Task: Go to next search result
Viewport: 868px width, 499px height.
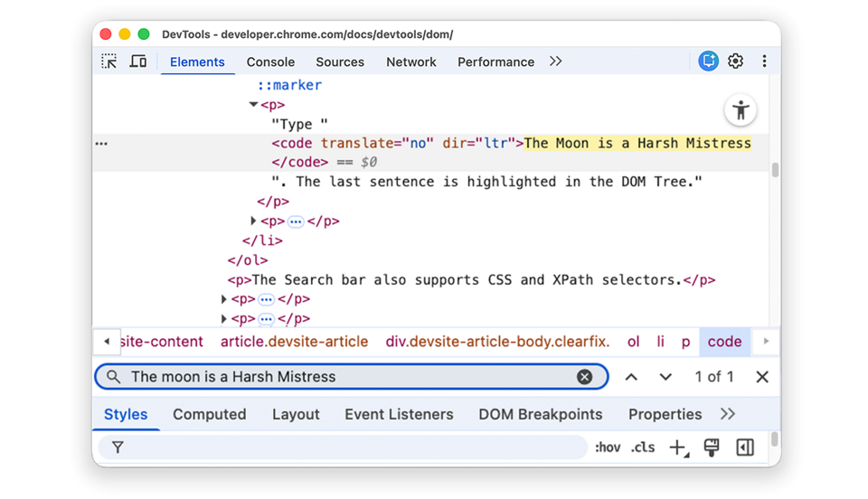Action: click(x=665, y=377)
